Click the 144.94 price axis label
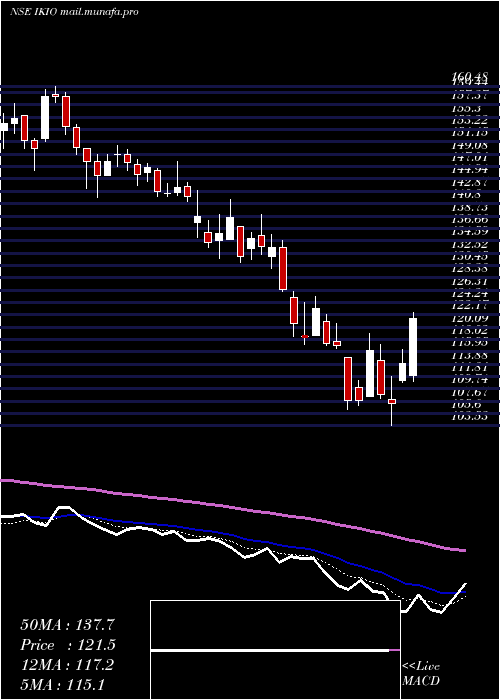Screen dimensions: 500x700 click(x=469, y=170)
